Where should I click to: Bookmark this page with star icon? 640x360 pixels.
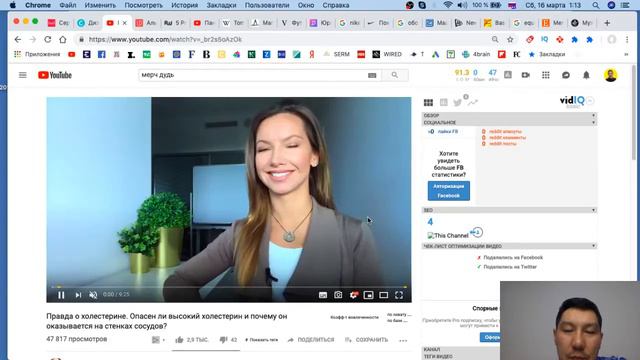click(x=510, y=40)
